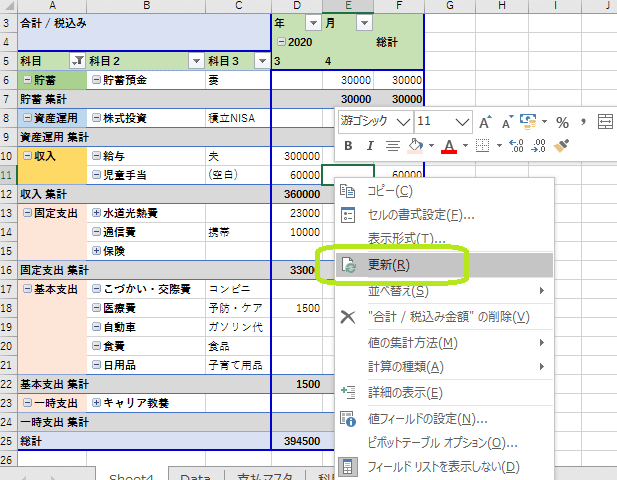This screenshot has width=617, height=480.
Task: Click the center align icon
Action: (392, 146)
